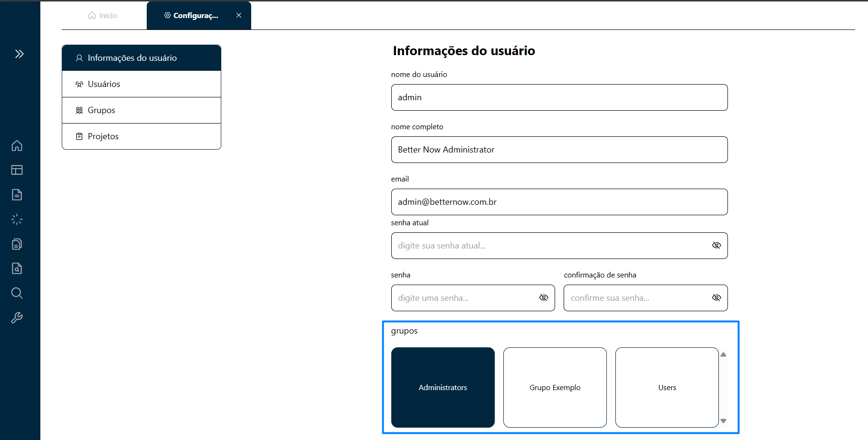Open the magnifying glass search icon
868x440 pixels.
tap(17, 293)
